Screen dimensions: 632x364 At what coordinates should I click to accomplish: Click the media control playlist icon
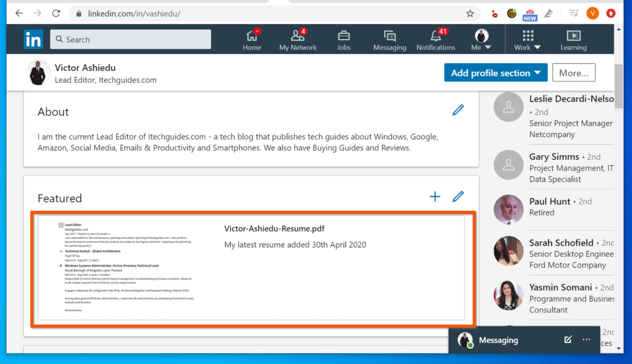[573, 13]
